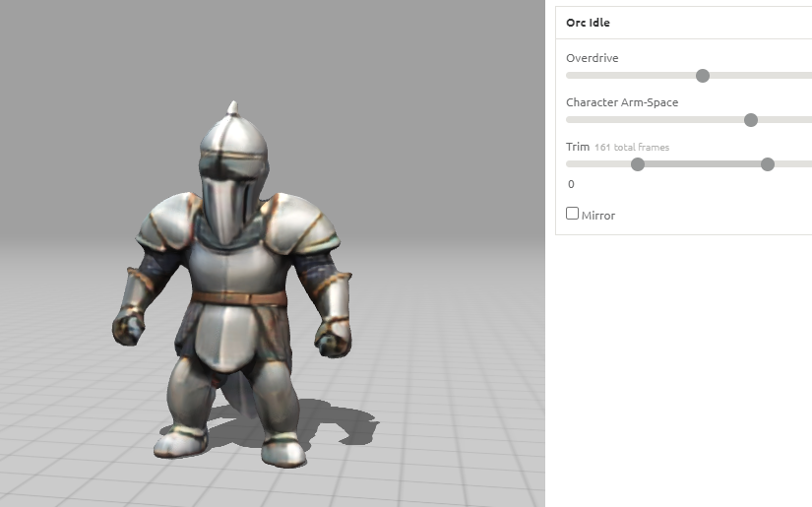The image size is (812, 507).
Task: Click the trim start value 0
Action: coord(571,184)
